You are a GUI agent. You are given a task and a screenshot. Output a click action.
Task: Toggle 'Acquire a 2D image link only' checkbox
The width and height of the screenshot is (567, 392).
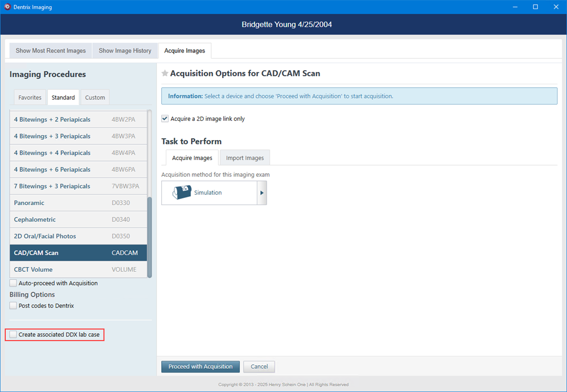pos(165,119)
